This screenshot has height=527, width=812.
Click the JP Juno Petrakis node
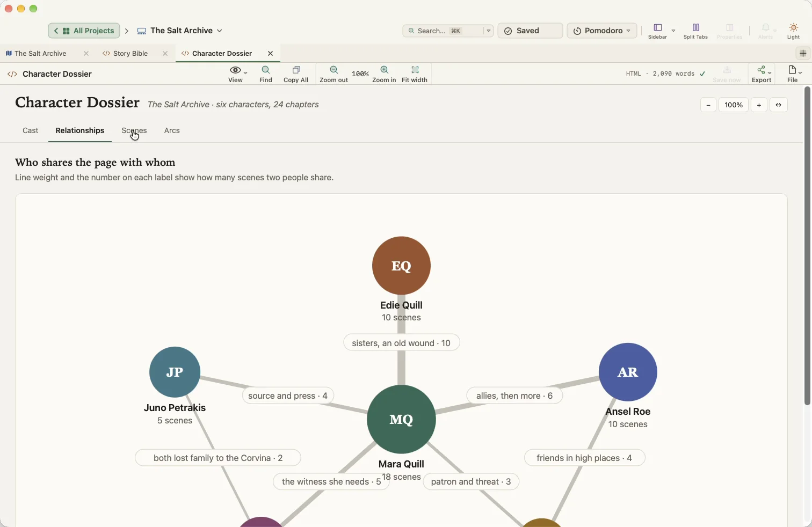pyautogui.click(x=175, y=372)
